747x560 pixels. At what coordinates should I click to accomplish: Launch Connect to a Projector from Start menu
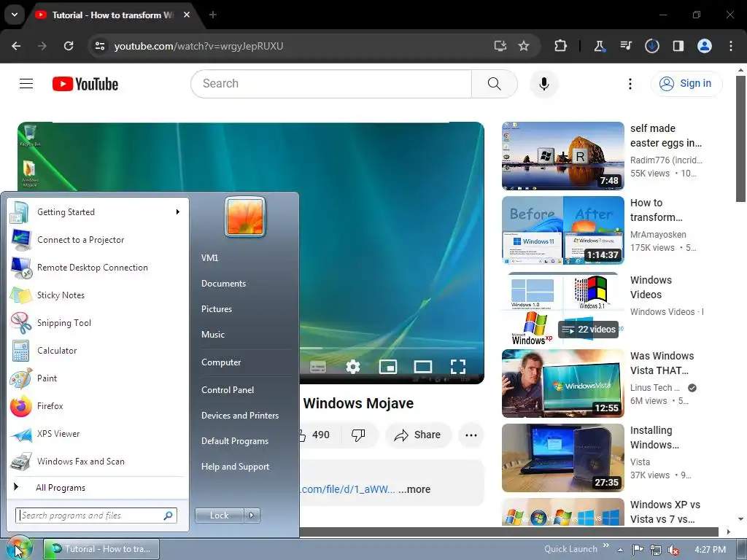click(97, 240)
